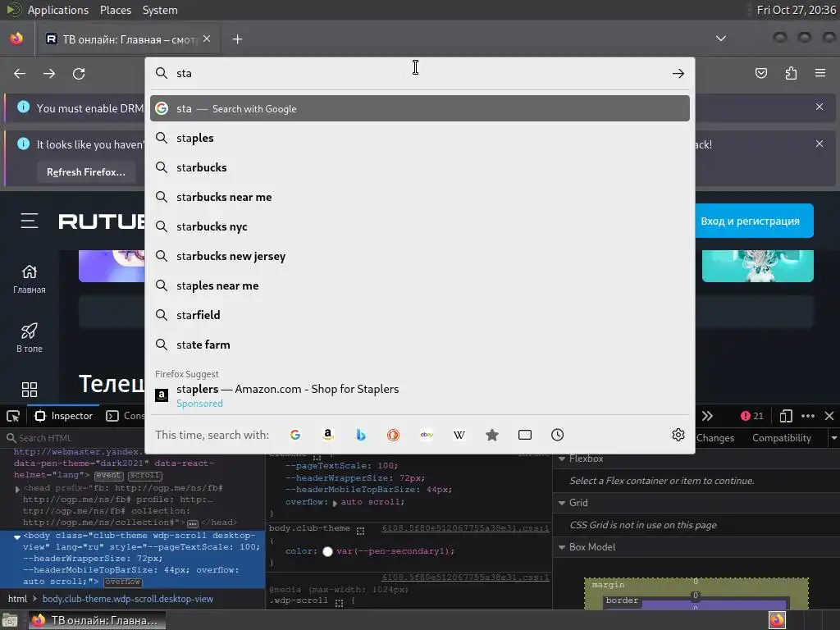Collapse the Box Model section
This screenshot has height=630, width=840.
pos(562,547)
